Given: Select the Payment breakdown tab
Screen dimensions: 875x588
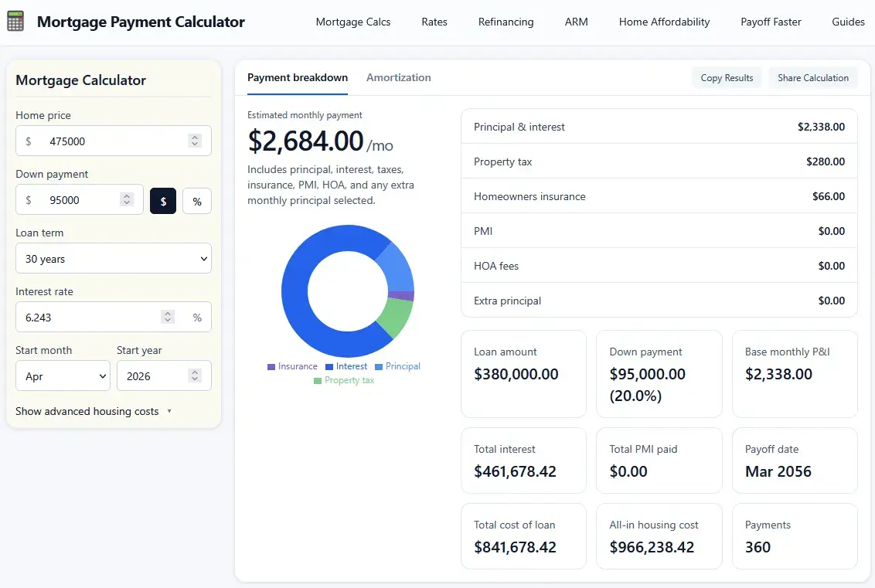Looking at the screenshot, I should (297, 77).
